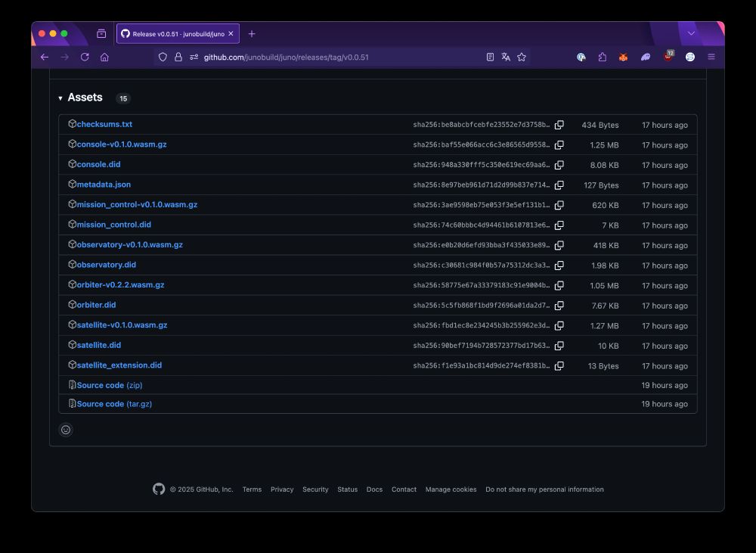Copy the observatory.did sha256 hash

pyautogui.click(x=559, y=266)
